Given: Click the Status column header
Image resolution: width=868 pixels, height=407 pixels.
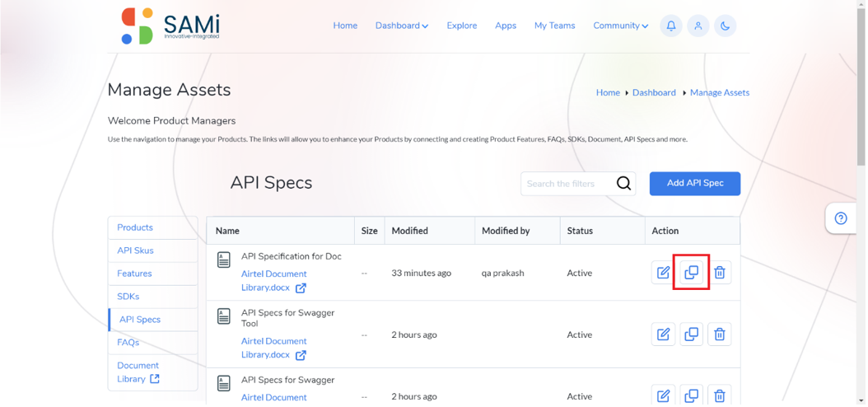Looking at the screenshot, I should point(602,231).
